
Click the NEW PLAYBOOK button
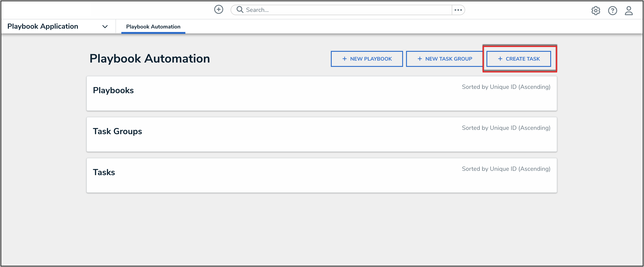tap(366, 59)
